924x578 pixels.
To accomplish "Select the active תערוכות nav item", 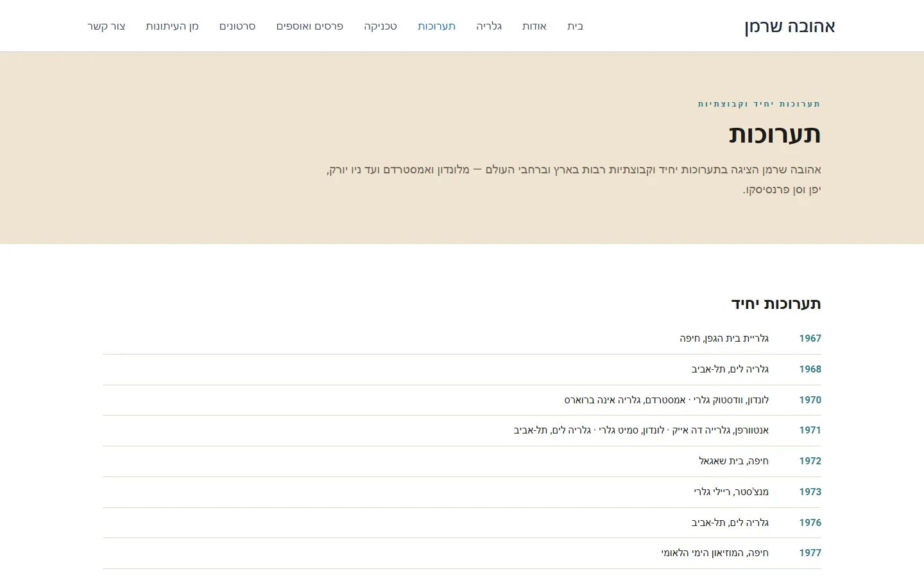I will tap(436, 26).
